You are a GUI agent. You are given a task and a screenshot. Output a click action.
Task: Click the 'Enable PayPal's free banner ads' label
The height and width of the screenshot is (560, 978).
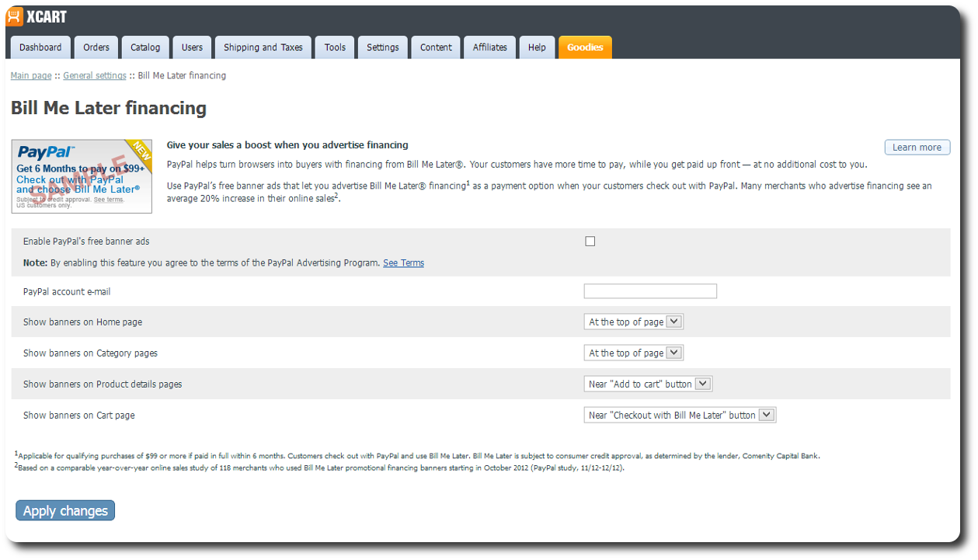pyautogui.click(x=86, y=242)
